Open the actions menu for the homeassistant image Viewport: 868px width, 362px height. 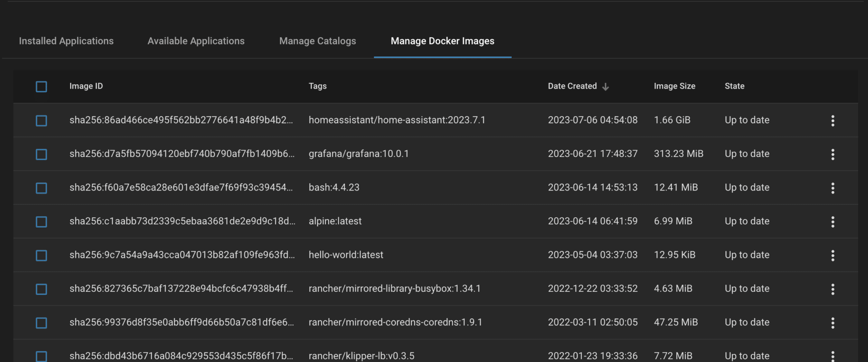(833, 120)
